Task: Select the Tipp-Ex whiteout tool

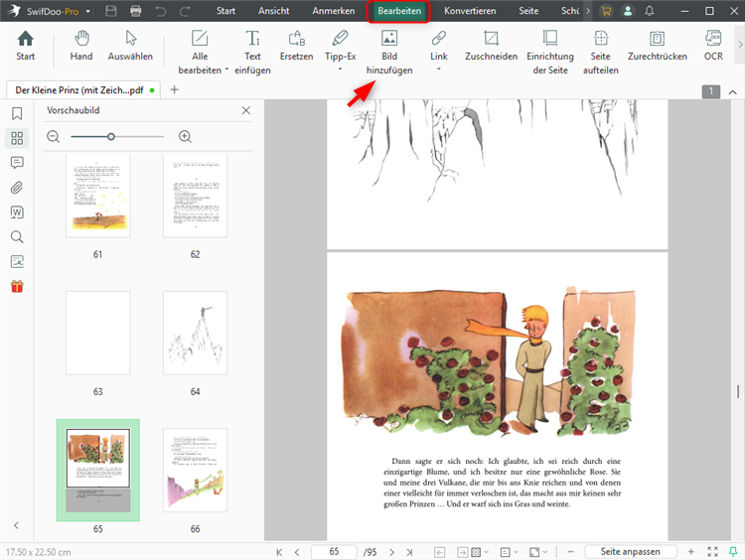Action: click(x=340, y=46)
